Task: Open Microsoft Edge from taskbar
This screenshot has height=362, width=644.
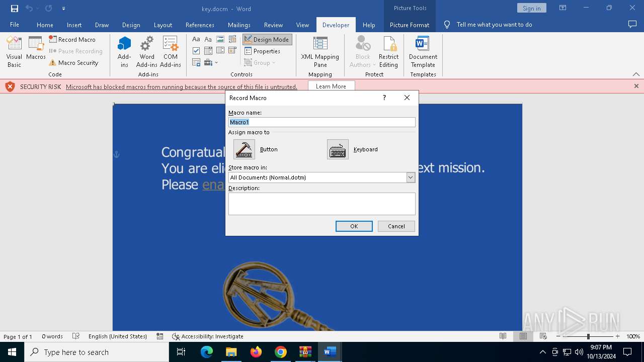Action: pos(207,352)
